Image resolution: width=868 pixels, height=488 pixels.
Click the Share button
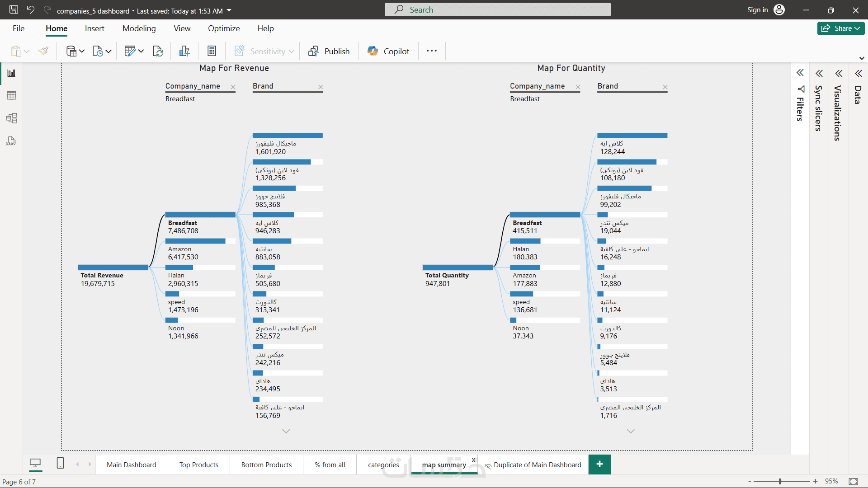(840, 28)
